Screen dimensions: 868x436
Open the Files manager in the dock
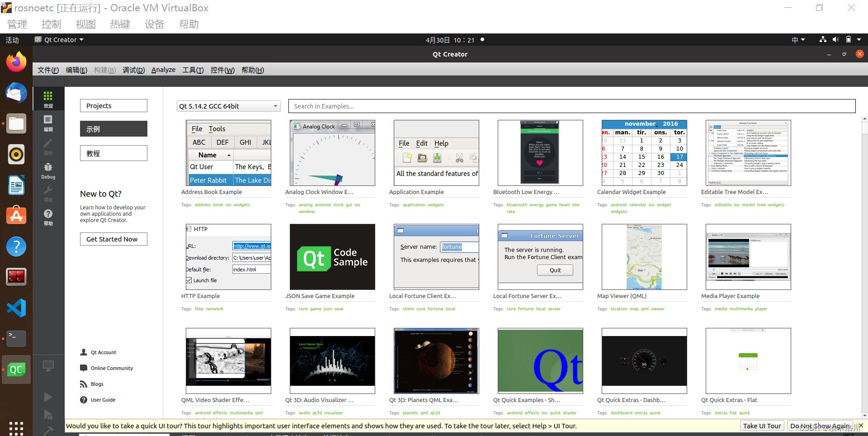[x=16, y=123]
